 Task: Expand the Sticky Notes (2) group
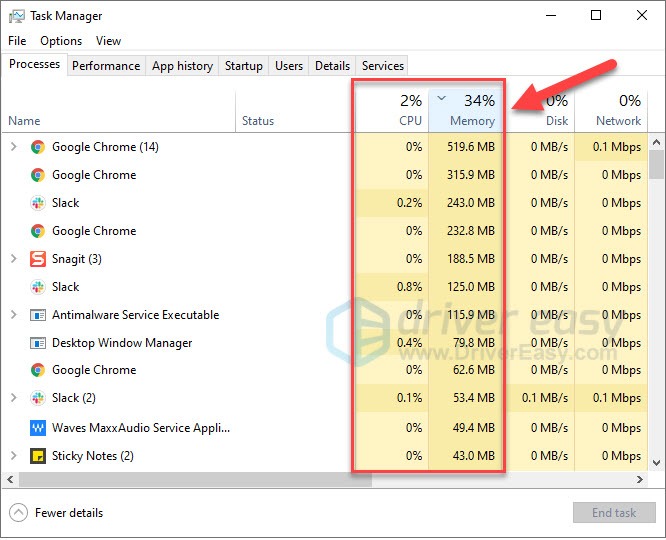point(13,456)
